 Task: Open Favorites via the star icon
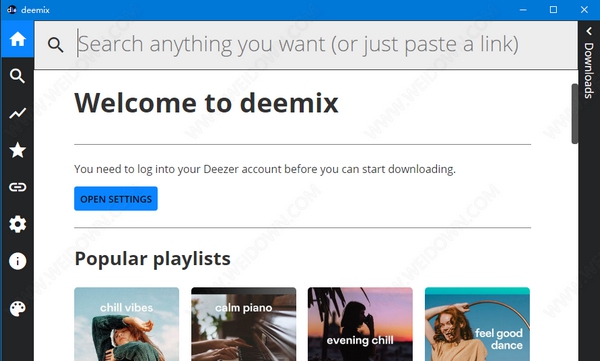(18, 150)
